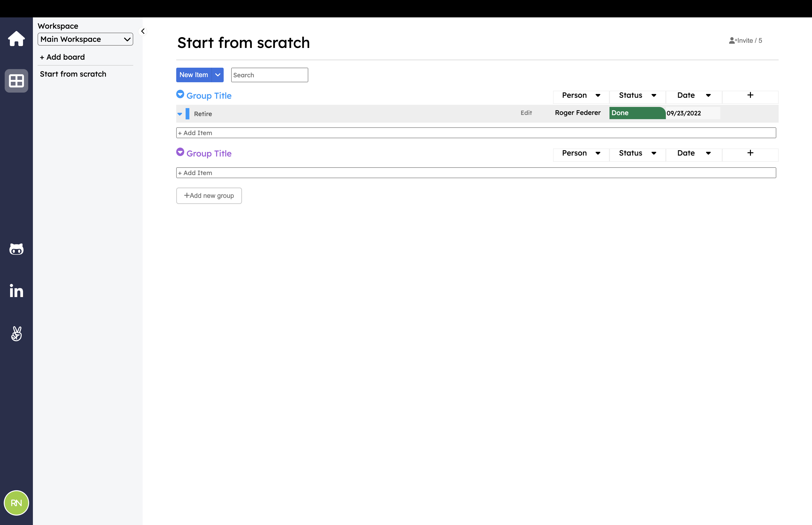Open the RN user avatar
812x525 pixels.
pyautogui.click(x=16, y=502)
